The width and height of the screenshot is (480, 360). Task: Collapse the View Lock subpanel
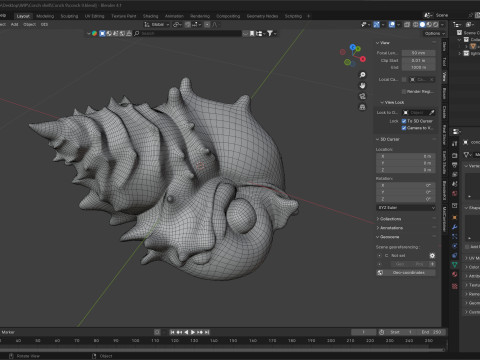click(392, 102)
